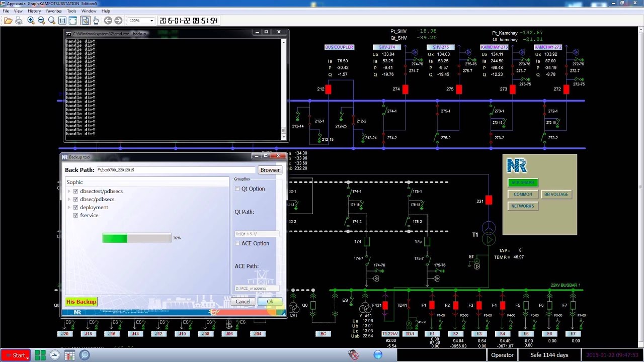Image resolution: width=644 pixels, height=362 pixels.
Task: Click red circuit breaker 273
Action: pos(512,89)
